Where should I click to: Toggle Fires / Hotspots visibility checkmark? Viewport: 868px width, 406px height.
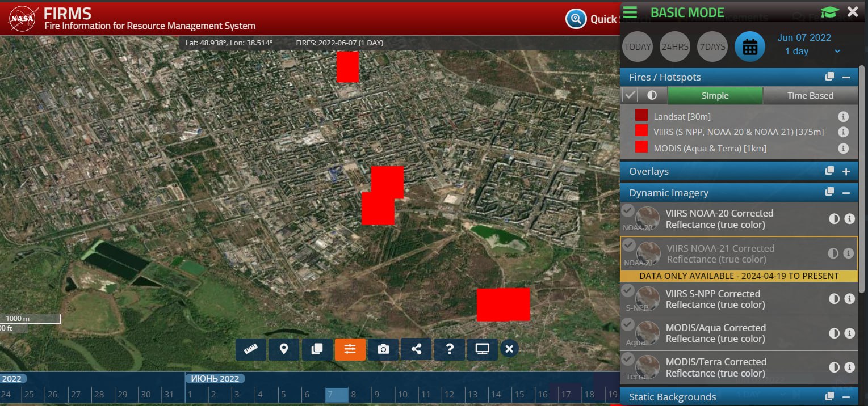click(x=630, y=95)
